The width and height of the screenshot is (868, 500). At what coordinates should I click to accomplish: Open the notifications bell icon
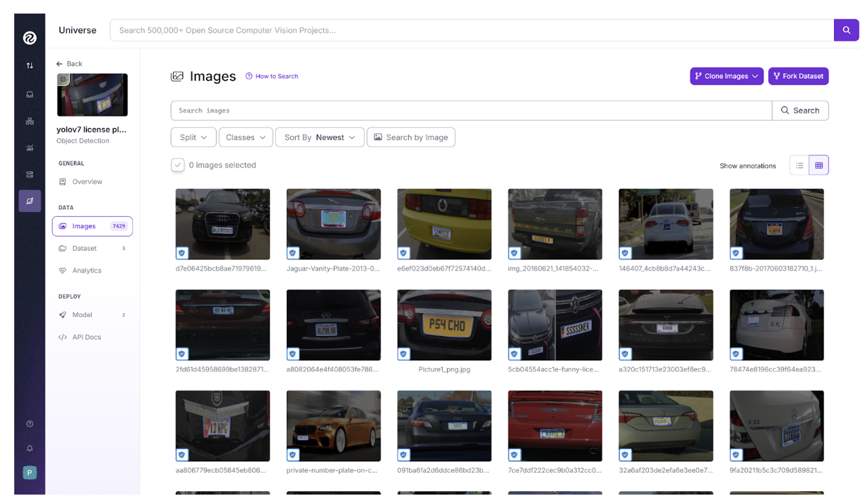tap(28, 448)
